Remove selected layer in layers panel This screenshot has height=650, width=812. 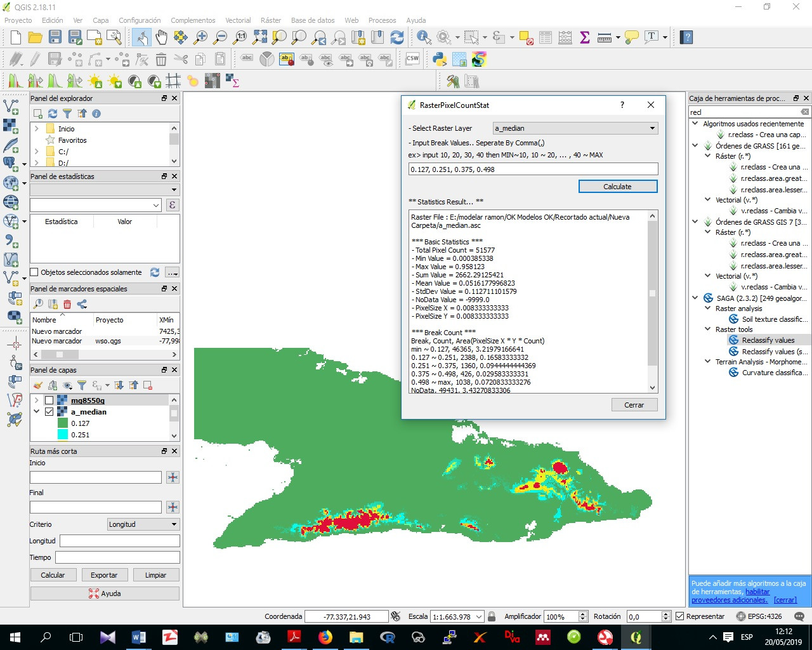[x=148, y=385]
